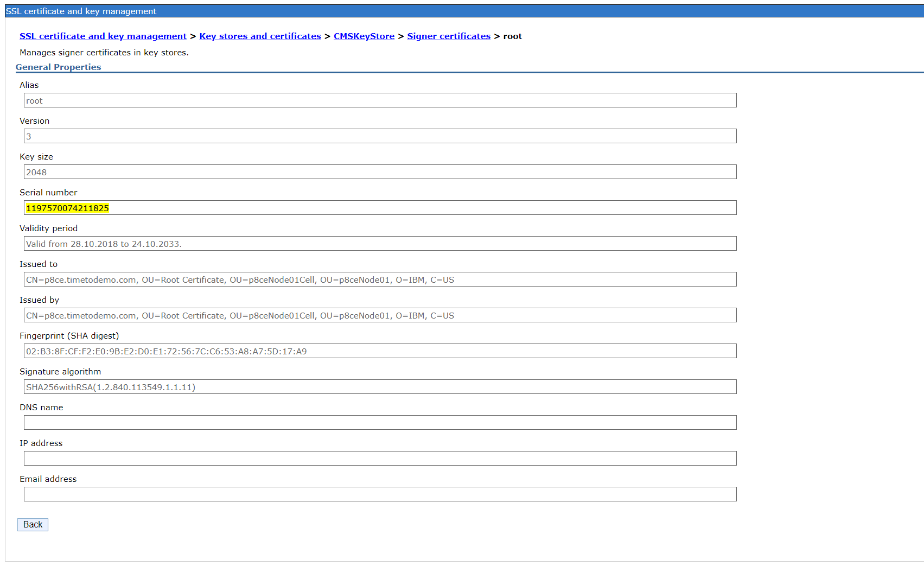Go to Signer certificates page

[449, 36]
